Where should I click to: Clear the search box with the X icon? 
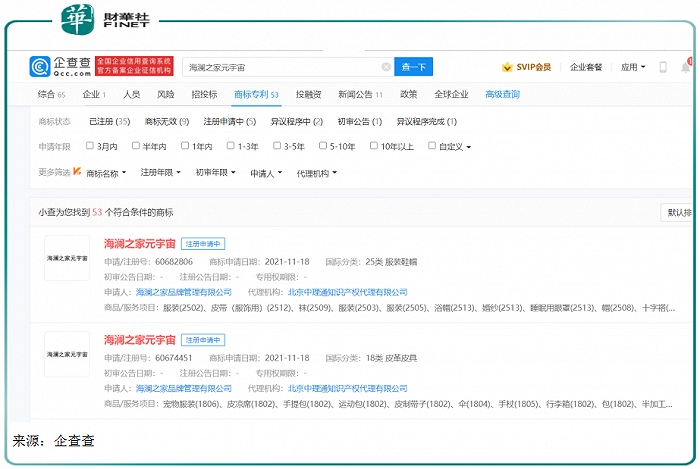pos(386,67)
